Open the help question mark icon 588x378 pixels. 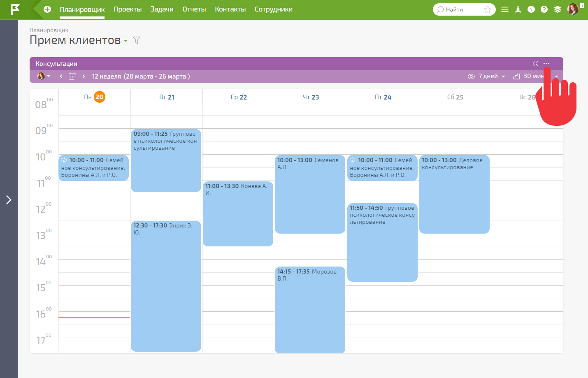544,9
